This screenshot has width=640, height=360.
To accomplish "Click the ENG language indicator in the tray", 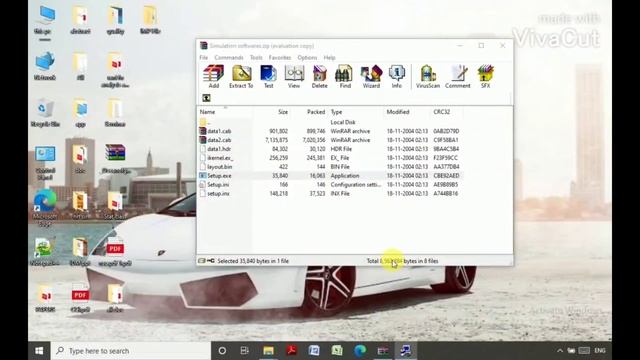I will click(600, 351).
